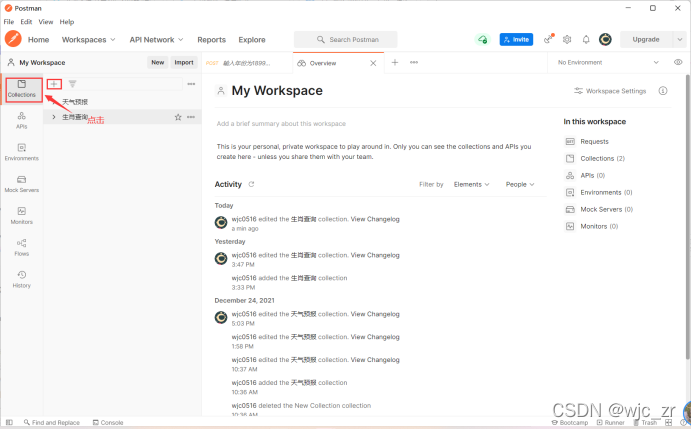Open the Flows sidebar panel
Viewport: 691px width, 430px height.
point(22,248)
